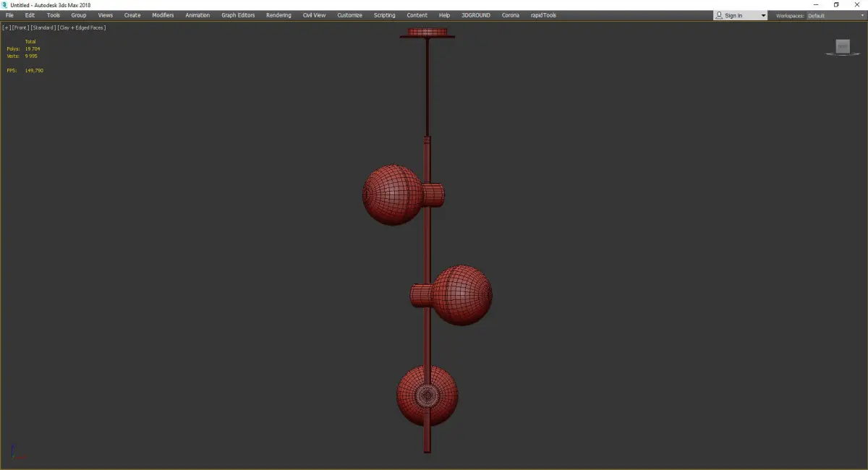
Task: Open the Civil View menu
Action: (314, 15)
